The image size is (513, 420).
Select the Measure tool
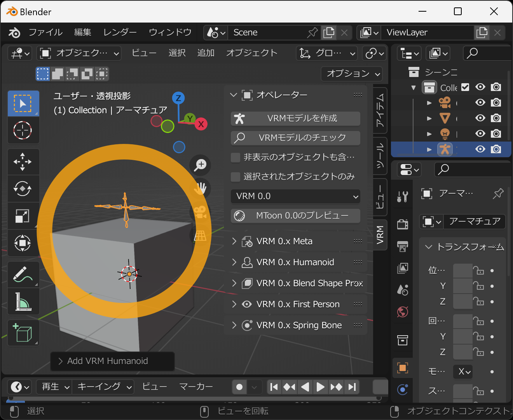coord(23,301)
